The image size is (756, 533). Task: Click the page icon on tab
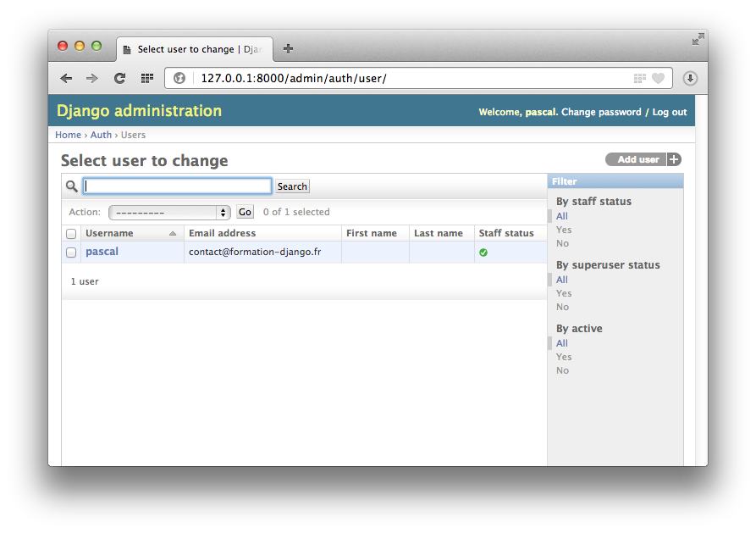tap(127, 50)
